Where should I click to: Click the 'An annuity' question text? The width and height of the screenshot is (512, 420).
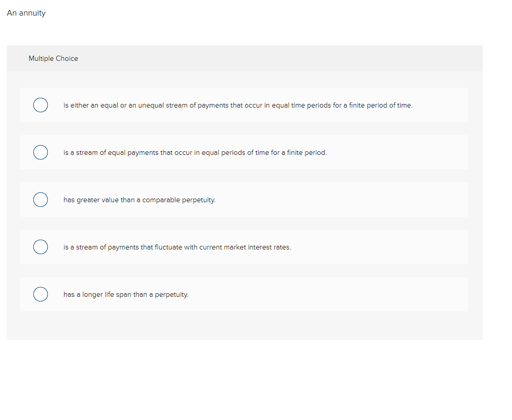tap(26, 13)
